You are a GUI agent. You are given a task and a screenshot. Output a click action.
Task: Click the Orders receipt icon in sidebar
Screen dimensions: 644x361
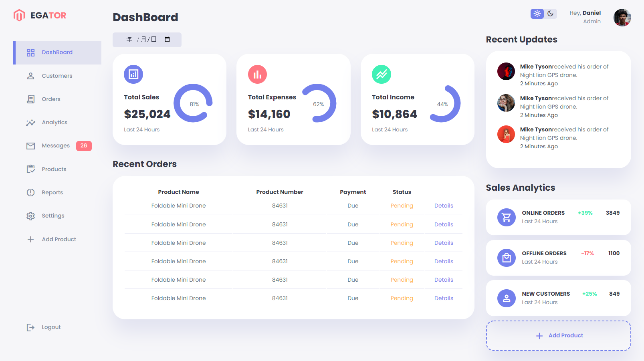pyautogui.click(x=30, y=99)
